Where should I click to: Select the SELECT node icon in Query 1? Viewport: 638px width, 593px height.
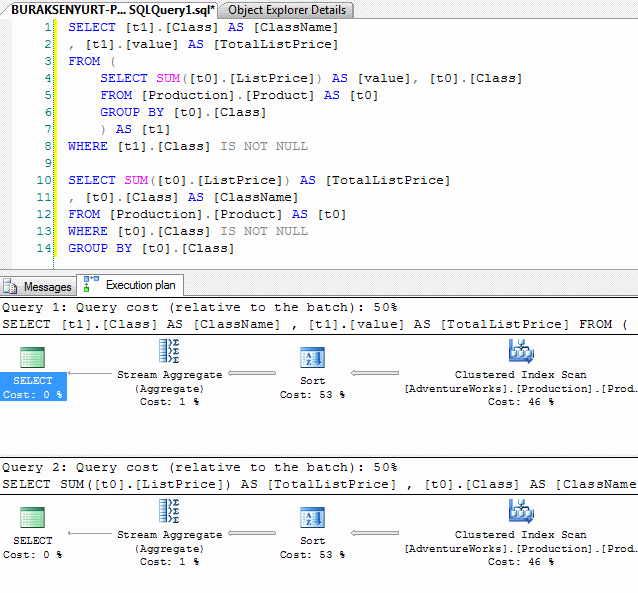[32, 358]
